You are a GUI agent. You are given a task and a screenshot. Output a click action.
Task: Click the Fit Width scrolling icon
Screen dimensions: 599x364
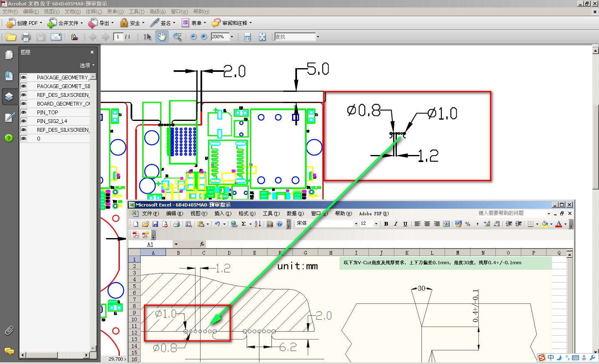click(247, 37)
